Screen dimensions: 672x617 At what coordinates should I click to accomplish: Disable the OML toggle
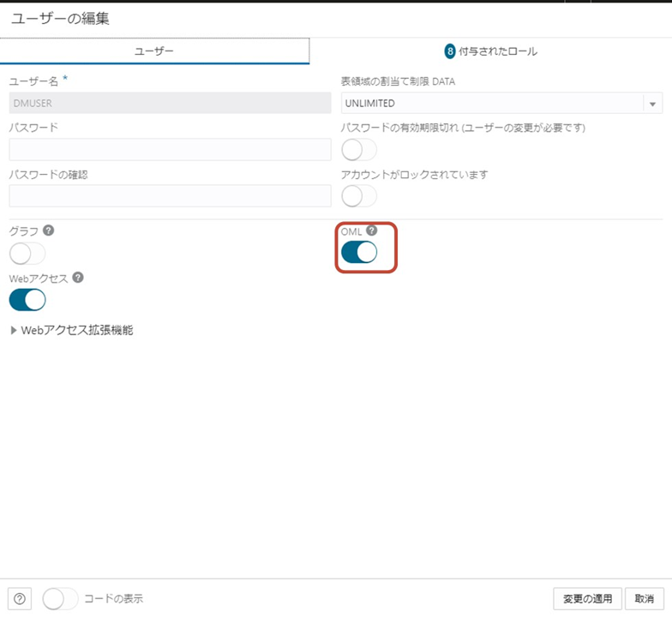359,252
